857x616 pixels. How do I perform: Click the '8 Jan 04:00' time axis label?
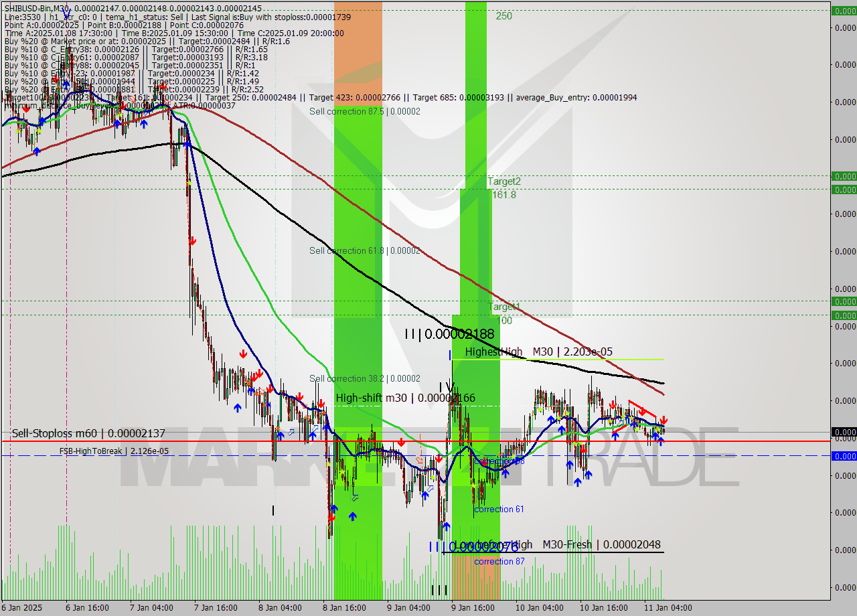click(280, 608)
